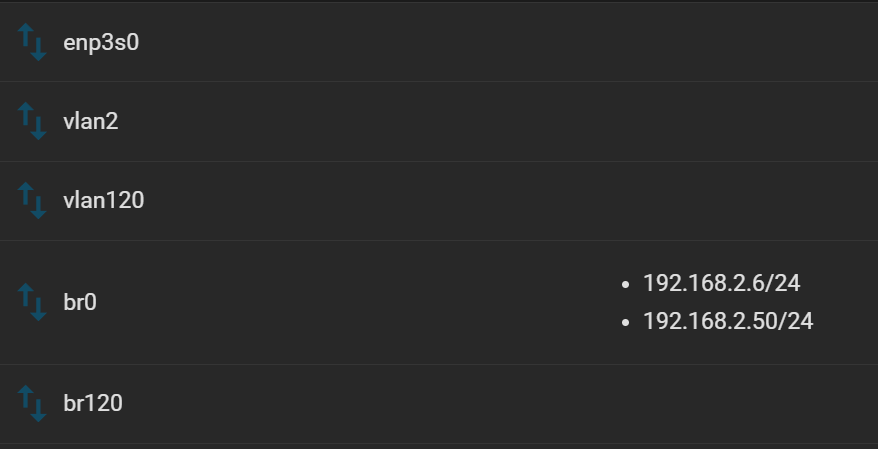Click the 192.168.2.50/24 alias address
The image size is (878, 449).
click(x=728, y=321)
